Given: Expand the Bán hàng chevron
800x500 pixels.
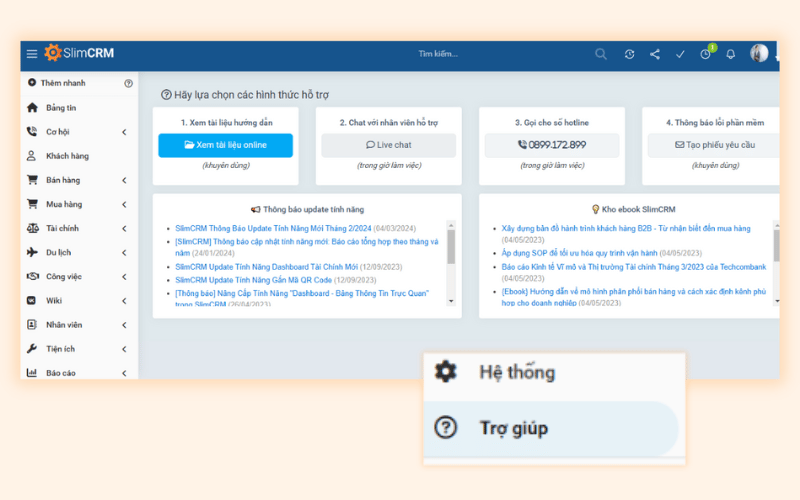Looking at the screenshot, I should click(124, 180).
